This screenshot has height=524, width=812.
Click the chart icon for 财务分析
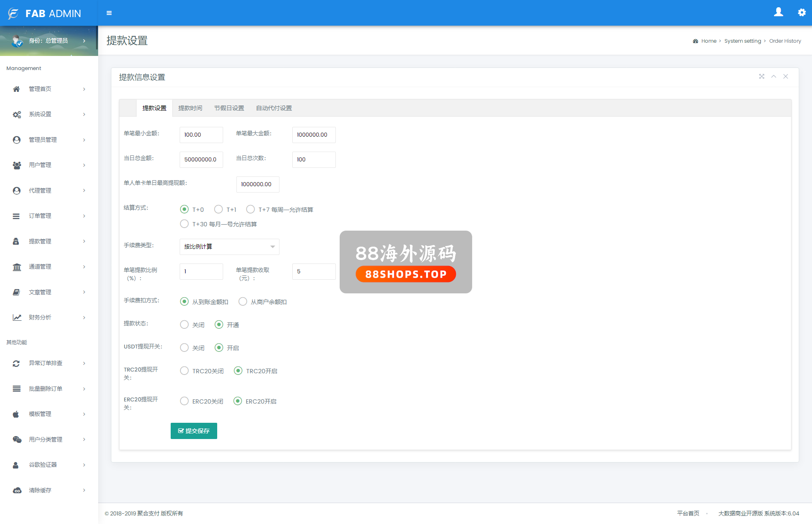click(x=17, y=317)
